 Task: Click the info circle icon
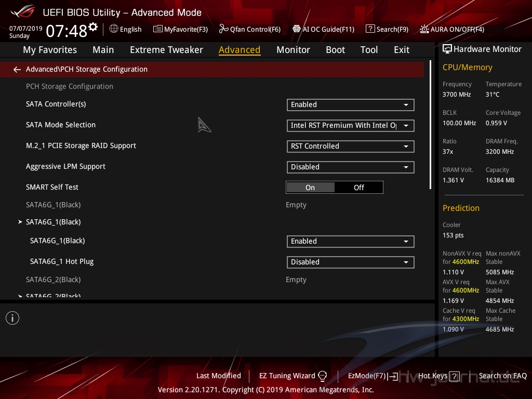point(12,318)
